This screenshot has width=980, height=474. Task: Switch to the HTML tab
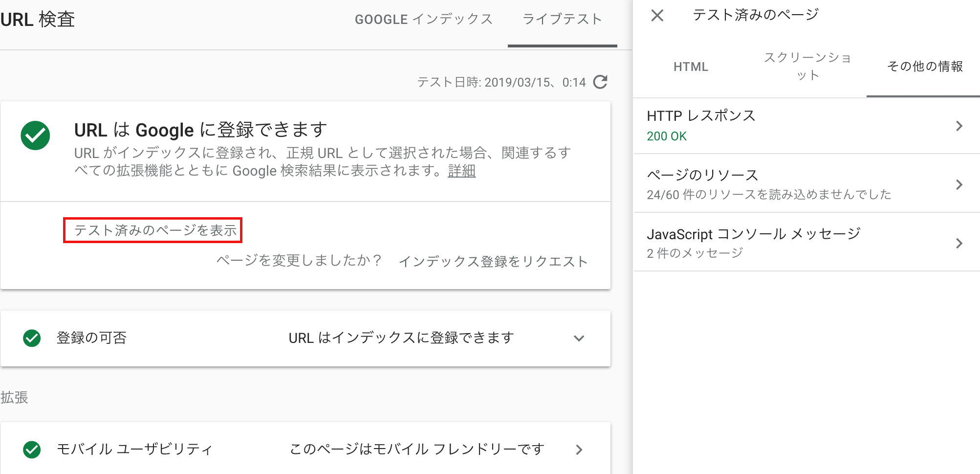pyautogui.click(x=691, y=67)
